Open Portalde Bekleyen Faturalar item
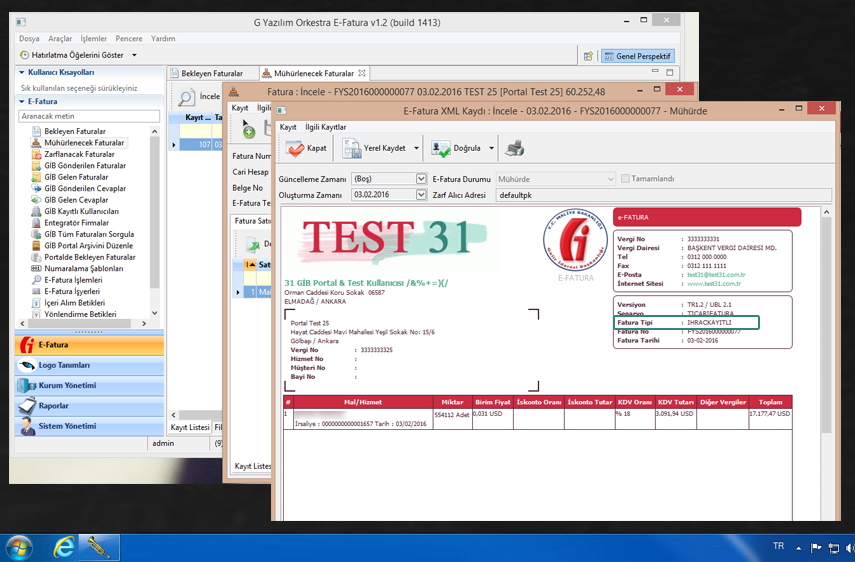 pyautogui.click(x=89, y=257)
